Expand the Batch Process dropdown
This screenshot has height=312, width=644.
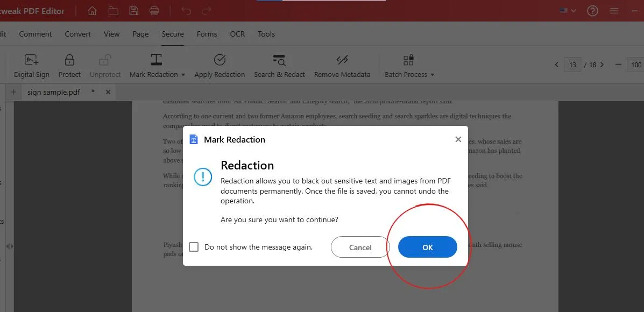(x=432, y=75)
